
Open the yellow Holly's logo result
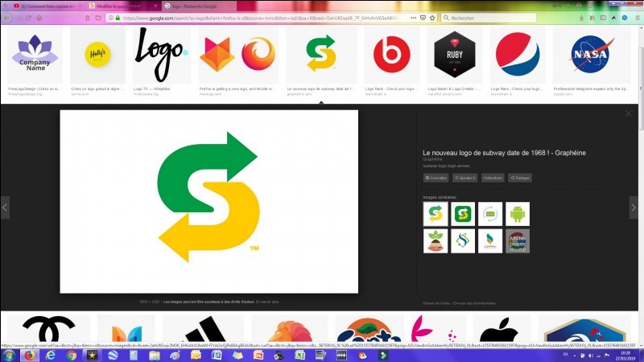[x=97, y=55]
